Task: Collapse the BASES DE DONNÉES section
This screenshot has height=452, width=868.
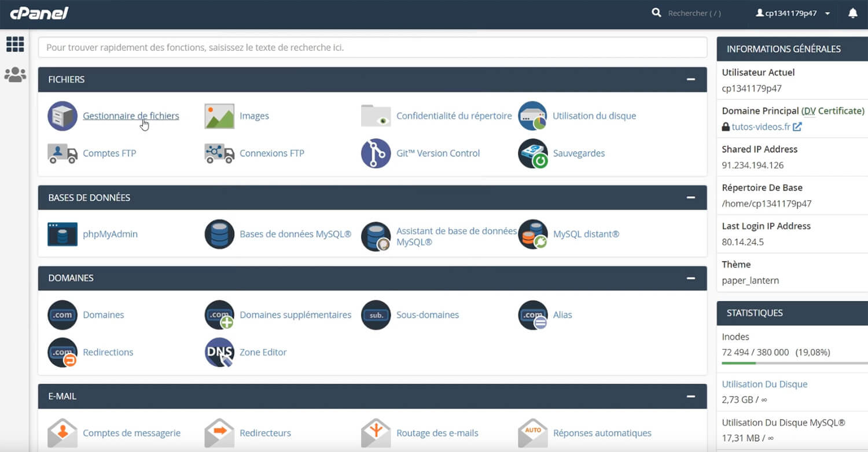Action: [690, 197]
